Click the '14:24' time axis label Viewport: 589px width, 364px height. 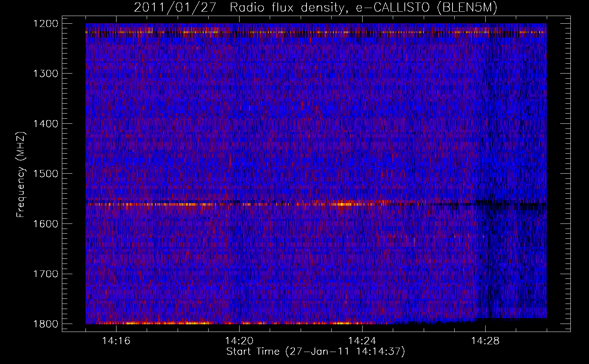[x=362, y=341]
